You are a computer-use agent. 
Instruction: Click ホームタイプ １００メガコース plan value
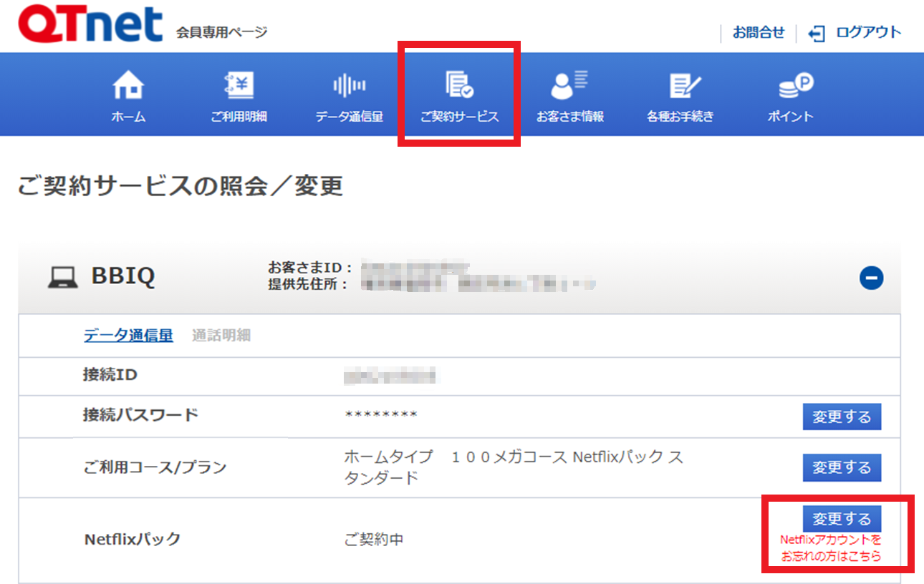(514, 467)
